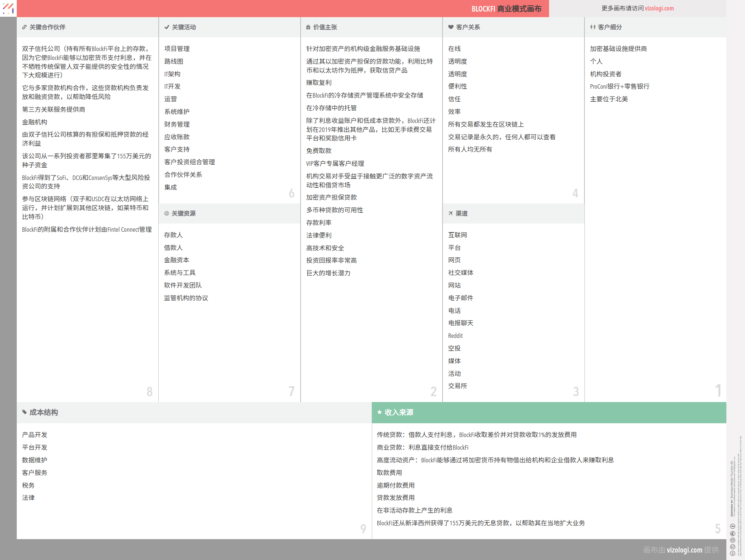745x560 pixels.
Task: Open the vizologi.com link in header
Action: tap(659, 8)
